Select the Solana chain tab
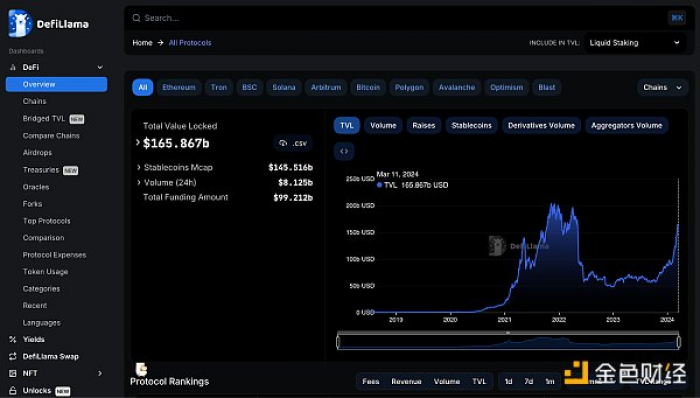 pos(284,87)
